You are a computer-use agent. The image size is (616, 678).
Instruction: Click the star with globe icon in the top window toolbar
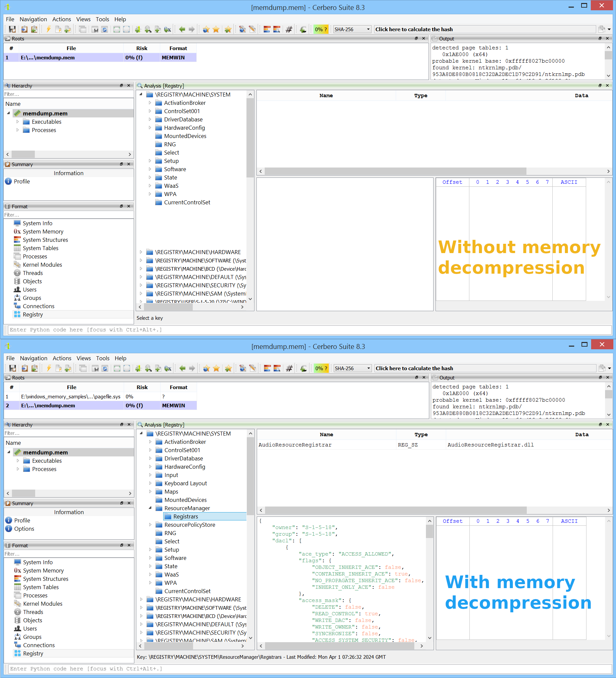point(206,29)
